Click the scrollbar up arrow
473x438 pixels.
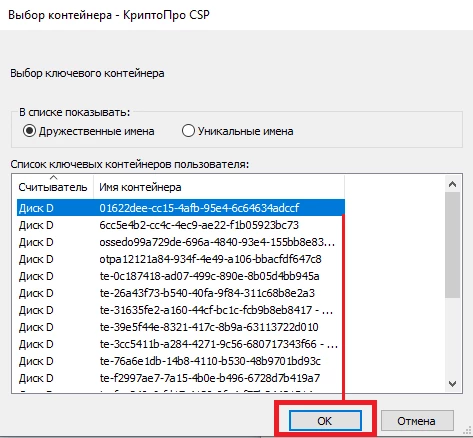[453, 184]
